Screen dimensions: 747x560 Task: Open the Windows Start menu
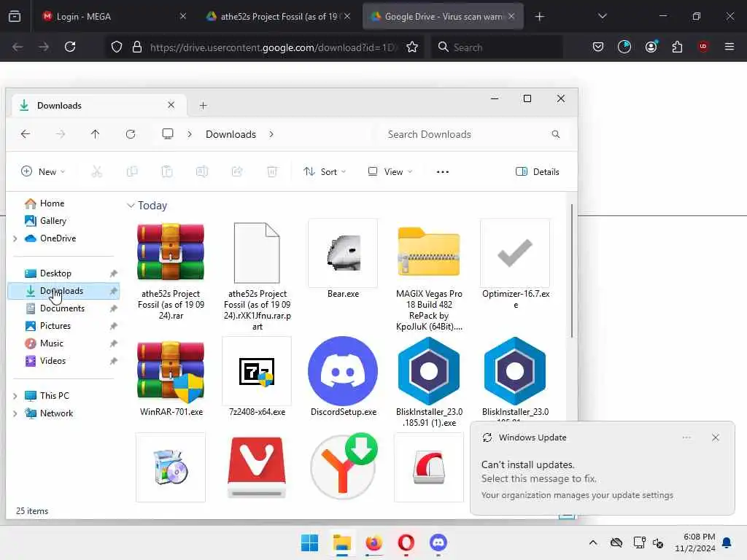point(309,542)
